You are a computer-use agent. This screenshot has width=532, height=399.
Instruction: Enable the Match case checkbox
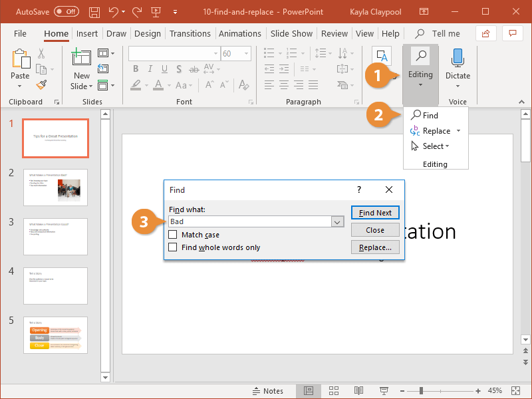173,235
